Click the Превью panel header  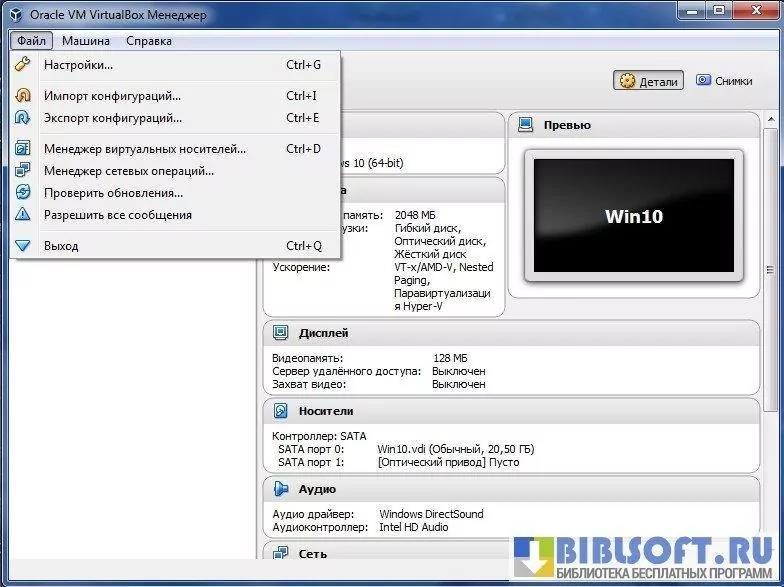[x=566, y=125]
